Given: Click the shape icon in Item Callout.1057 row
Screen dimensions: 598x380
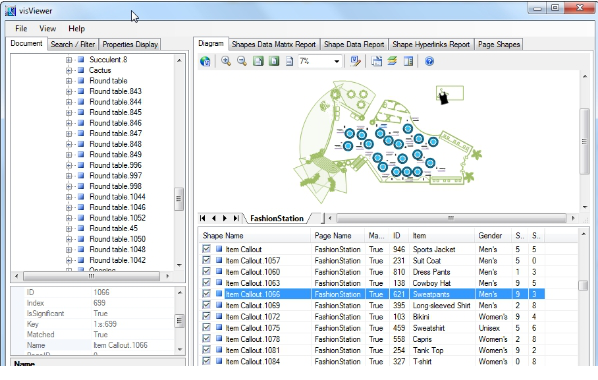Looking at the screenshot, I should (x=219, y=260).
